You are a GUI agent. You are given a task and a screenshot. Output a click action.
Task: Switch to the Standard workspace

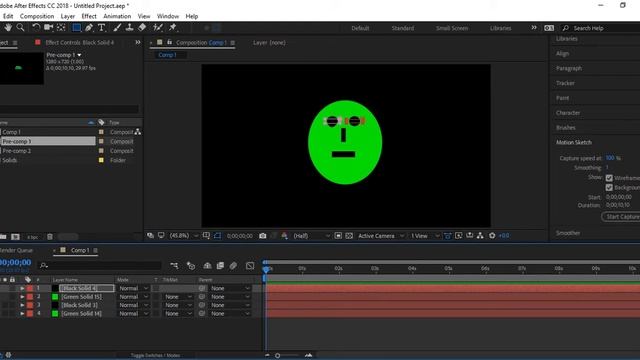pos(402,28)
